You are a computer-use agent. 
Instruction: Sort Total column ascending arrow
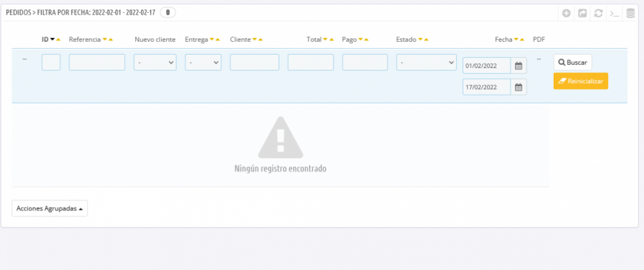tap(332, 40)
